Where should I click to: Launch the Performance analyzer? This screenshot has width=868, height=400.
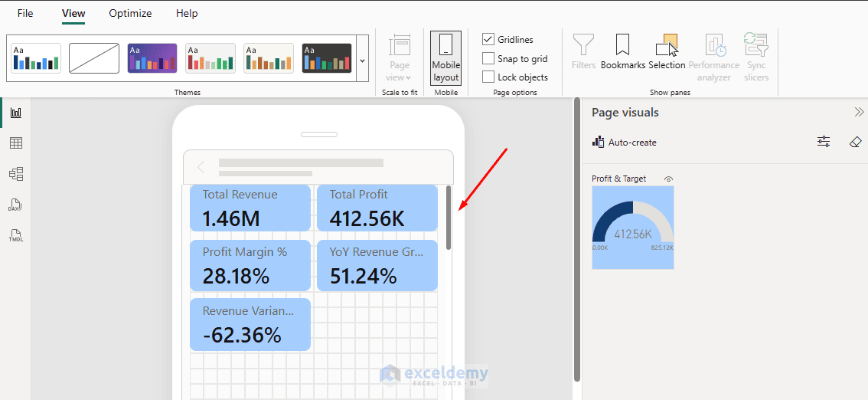713,57
